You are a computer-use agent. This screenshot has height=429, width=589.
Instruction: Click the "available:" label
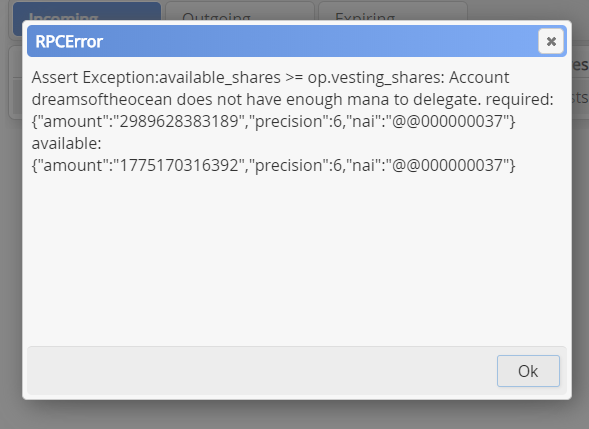66,143
